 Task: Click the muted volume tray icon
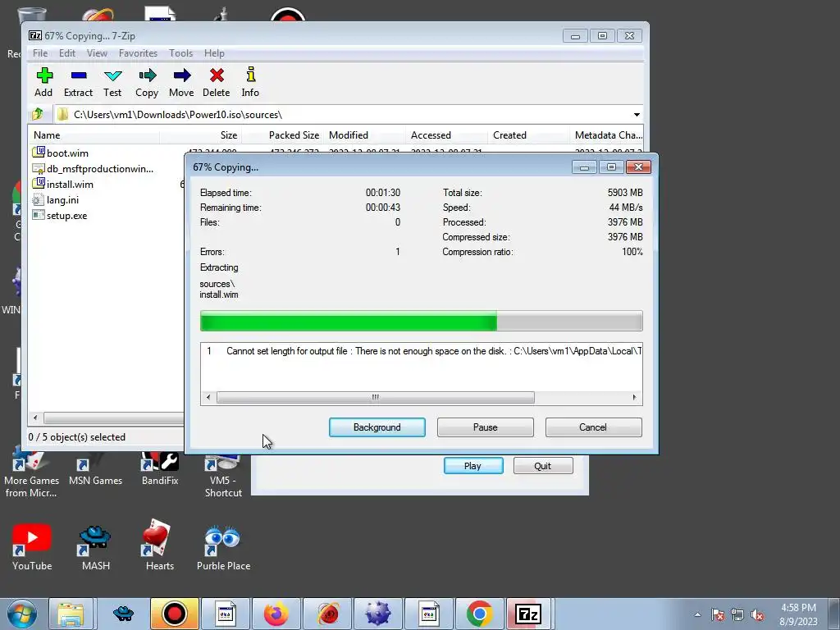[x=757, y=615]
